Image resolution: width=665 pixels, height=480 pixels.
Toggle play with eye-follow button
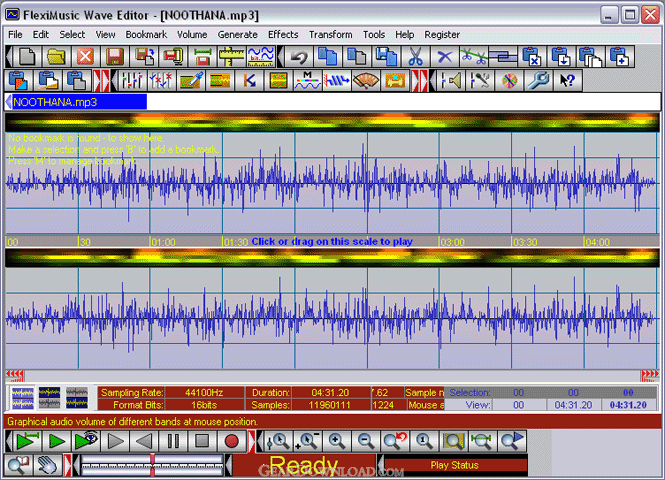coord(86,441)
